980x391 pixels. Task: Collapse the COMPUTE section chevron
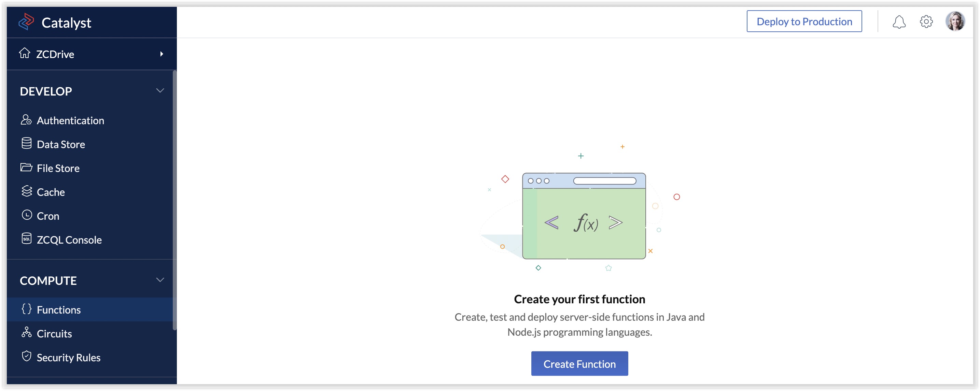(x=160, y=280)
